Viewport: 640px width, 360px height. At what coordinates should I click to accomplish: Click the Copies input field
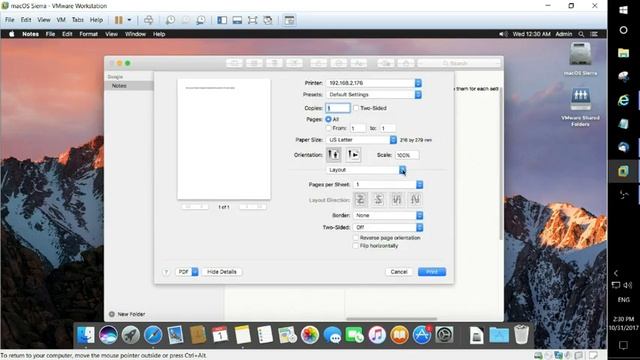point(338,108)
